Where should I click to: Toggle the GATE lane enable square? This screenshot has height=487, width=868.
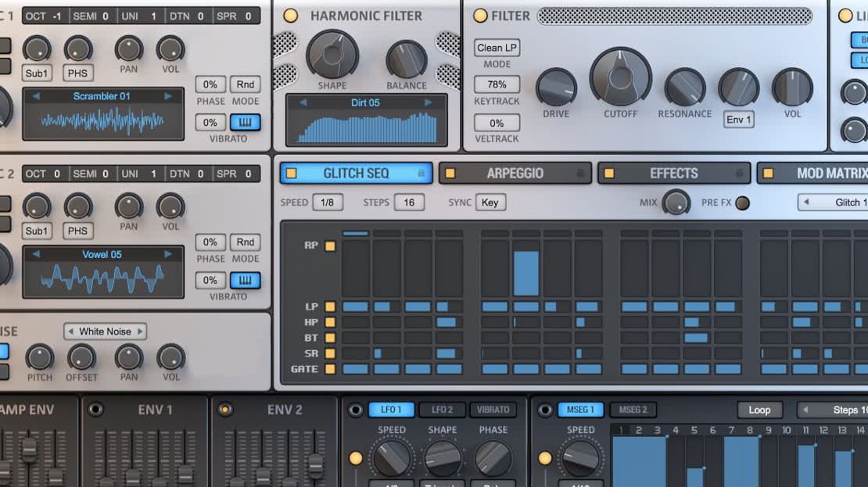coord(330,368)
